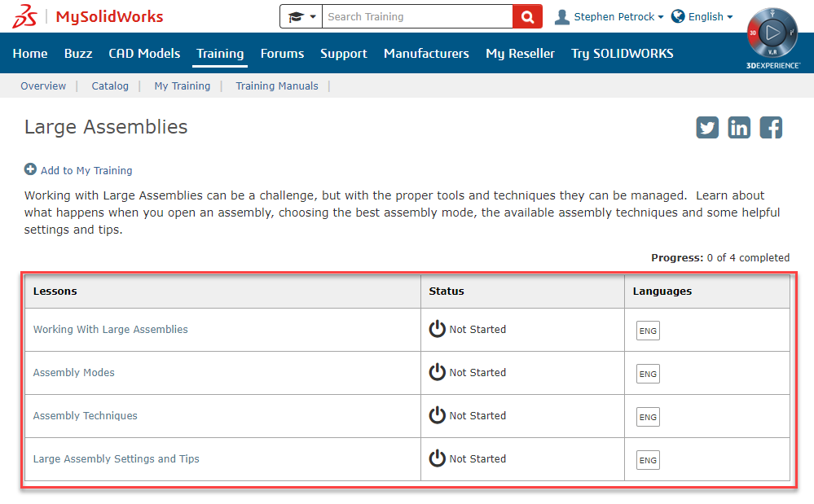The image size is (814, 504).
Task: Click the user silhouette icon beside Stephen Petrock
Action: (561, 16)
